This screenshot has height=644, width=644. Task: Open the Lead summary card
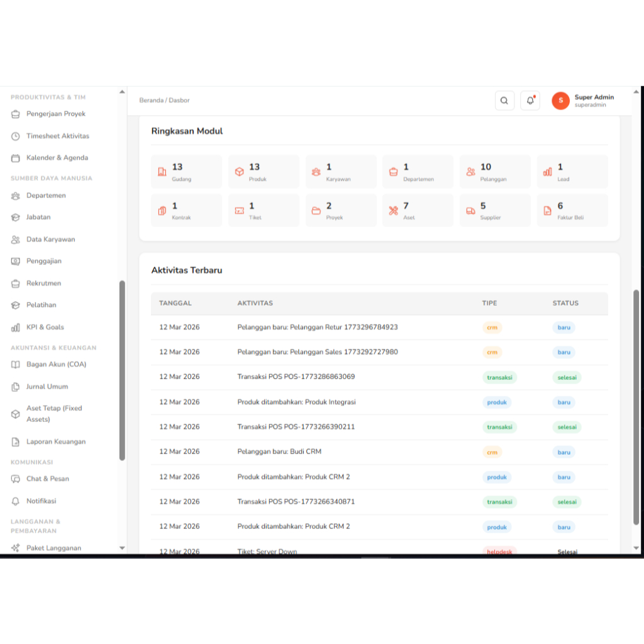[572, 172]
